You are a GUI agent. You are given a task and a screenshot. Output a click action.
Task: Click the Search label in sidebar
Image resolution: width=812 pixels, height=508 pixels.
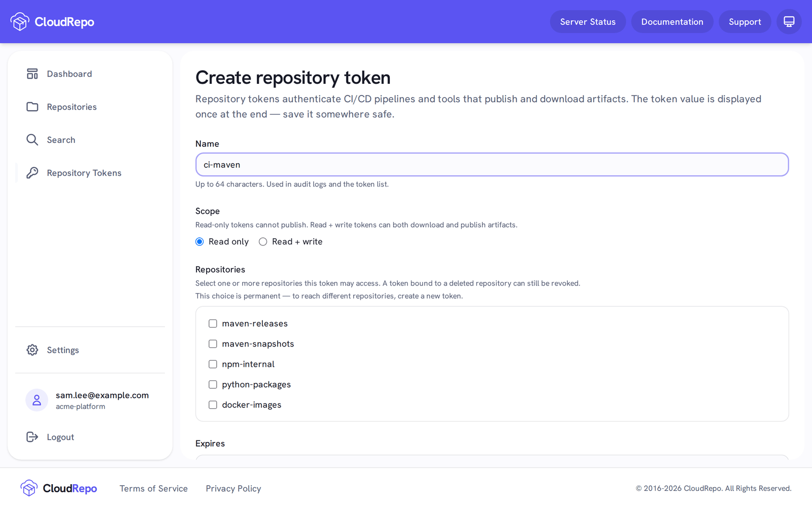(61, 140)
